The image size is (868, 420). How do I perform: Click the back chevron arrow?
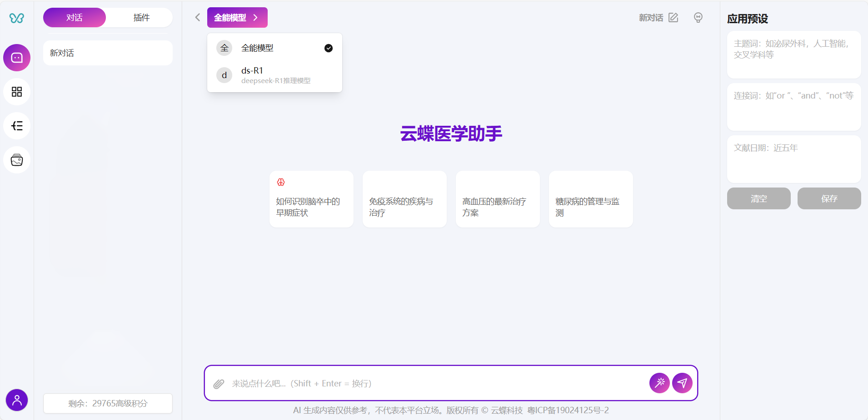198,18
